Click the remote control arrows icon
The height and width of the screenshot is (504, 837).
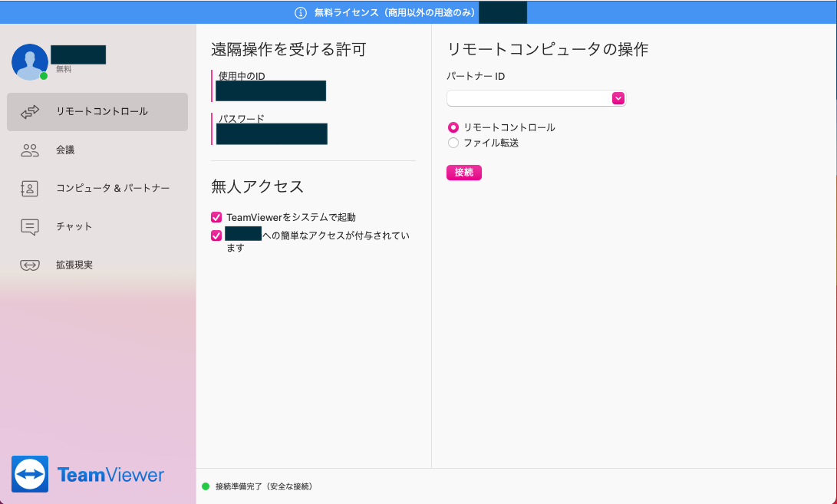tap(30, 112)
